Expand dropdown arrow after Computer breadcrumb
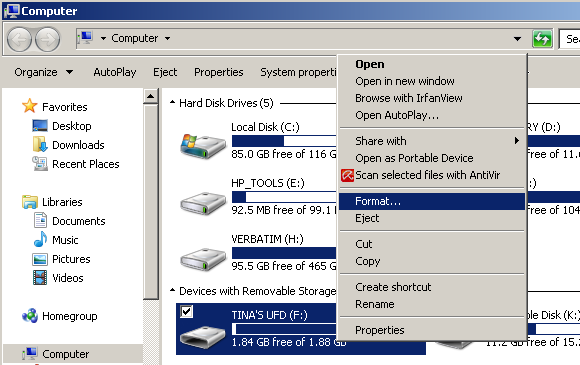This screenshot has width=580, height=365. (x=168, y=38)
